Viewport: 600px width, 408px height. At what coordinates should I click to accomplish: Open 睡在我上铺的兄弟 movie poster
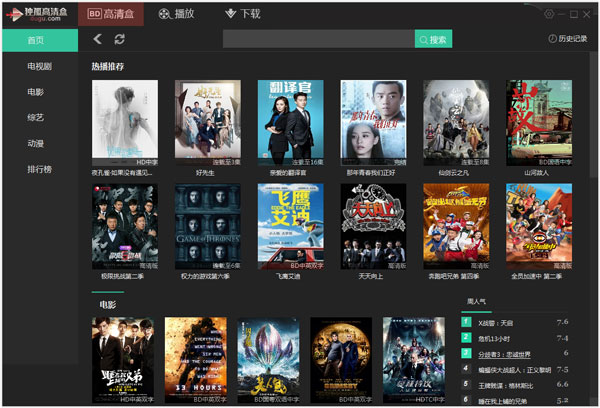[x=123, y=360]
